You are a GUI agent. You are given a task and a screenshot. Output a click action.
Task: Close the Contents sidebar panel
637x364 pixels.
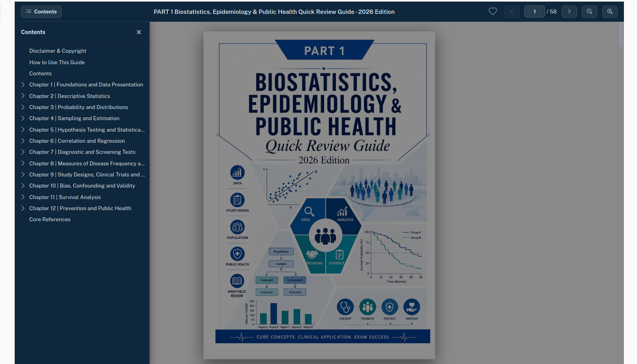139,32
